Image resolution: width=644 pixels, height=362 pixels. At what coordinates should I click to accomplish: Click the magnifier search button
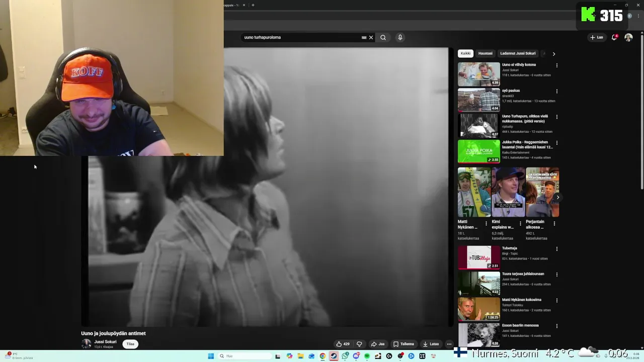(383, 37)
